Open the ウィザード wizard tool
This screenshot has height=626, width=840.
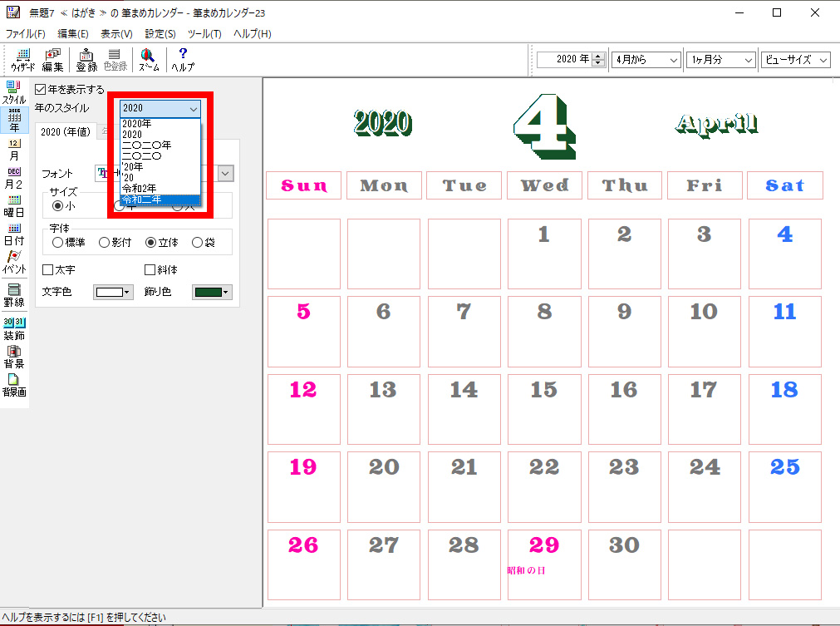[x=22, y=60]
